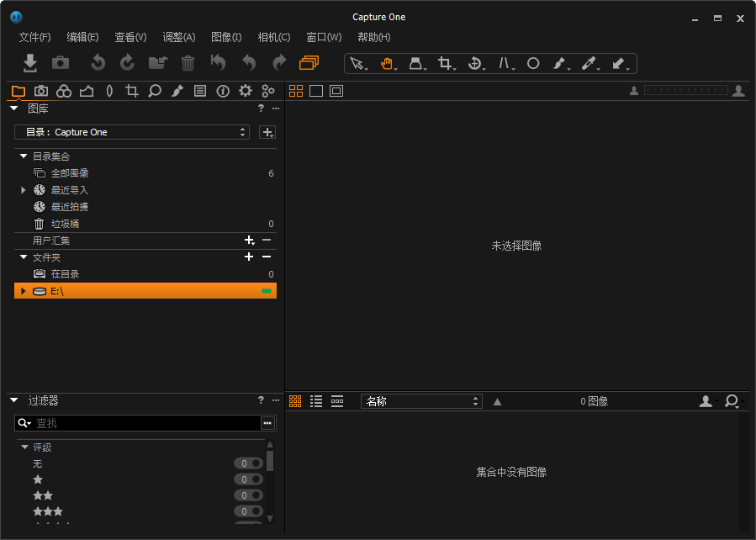This screenshot has width=756, height=540.
Task: Click the thumbnail size slider in viewer
Action: click(685, 91)
